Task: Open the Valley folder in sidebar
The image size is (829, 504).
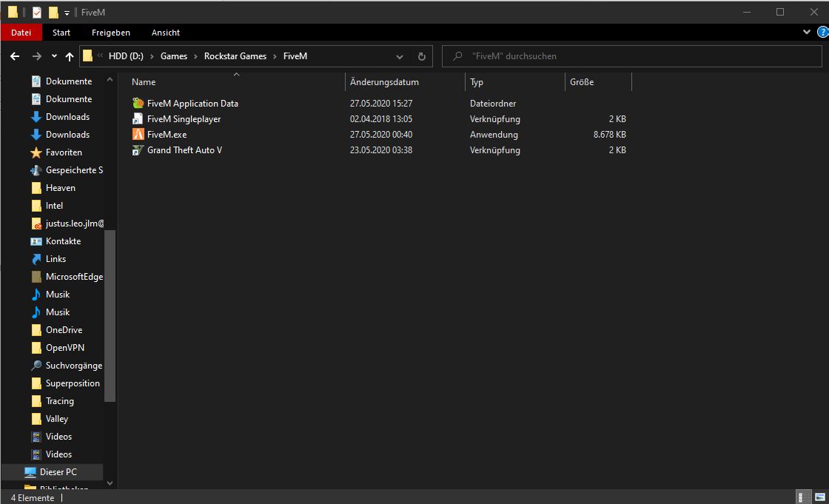Action: coord(56,419)
